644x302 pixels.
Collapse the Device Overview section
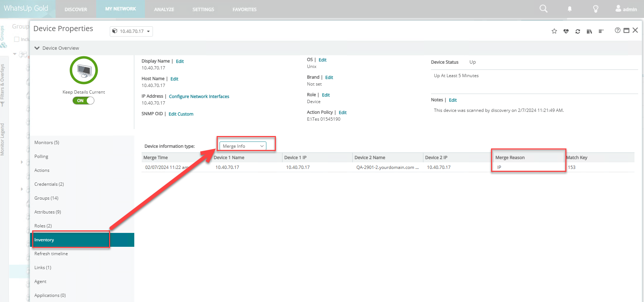tap(37, 48)
